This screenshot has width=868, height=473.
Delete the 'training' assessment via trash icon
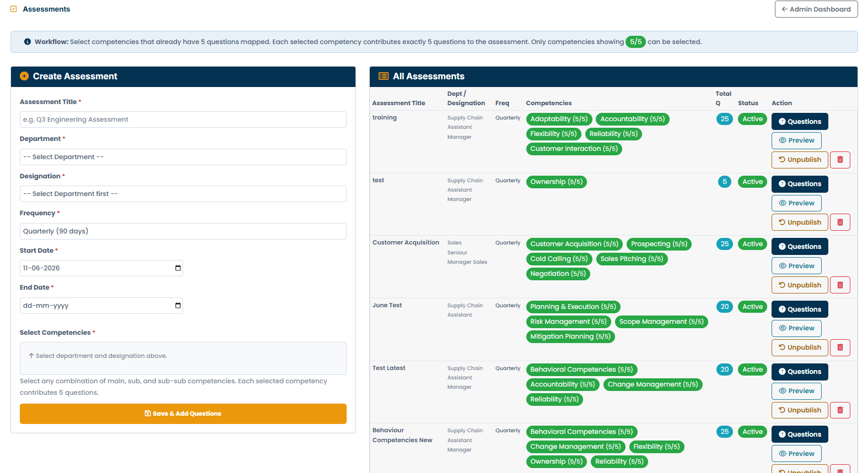point(840,160)
